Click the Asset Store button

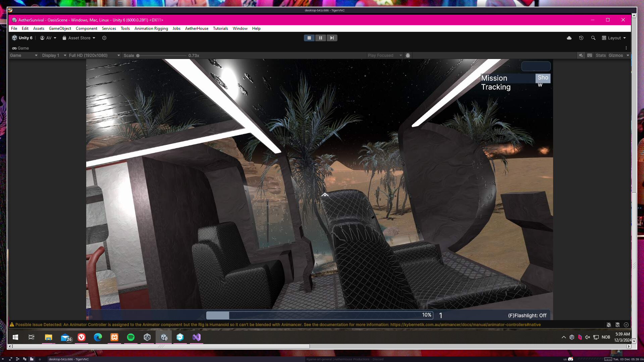(x=79, y=38)
